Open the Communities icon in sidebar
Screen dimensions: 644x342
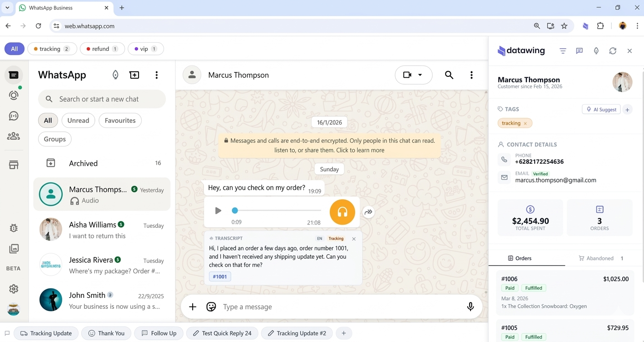14,136
